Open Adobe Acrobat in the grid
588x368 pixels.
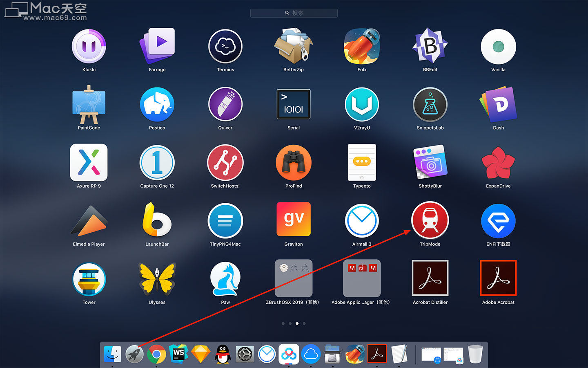pyautogui.click(x=498, y=278)
